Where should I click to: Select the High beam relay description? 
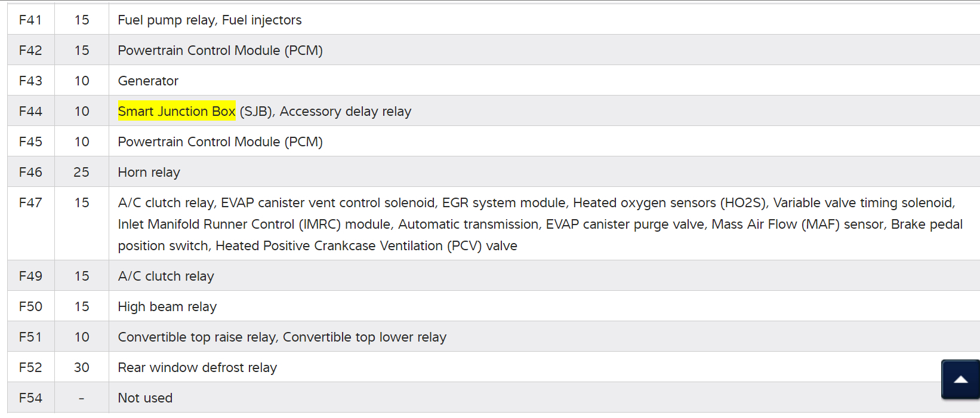(x=167, y=306)
